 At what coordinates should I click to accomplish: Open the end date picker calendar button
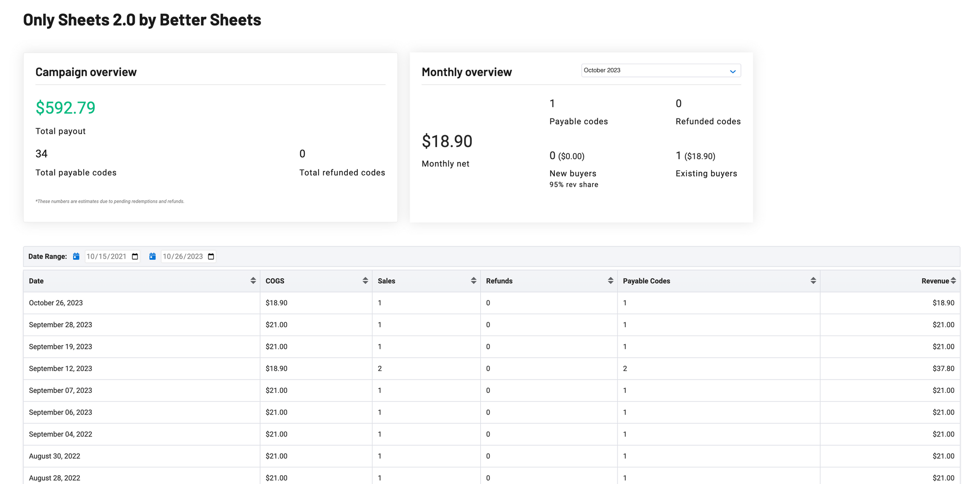[211, 257]
